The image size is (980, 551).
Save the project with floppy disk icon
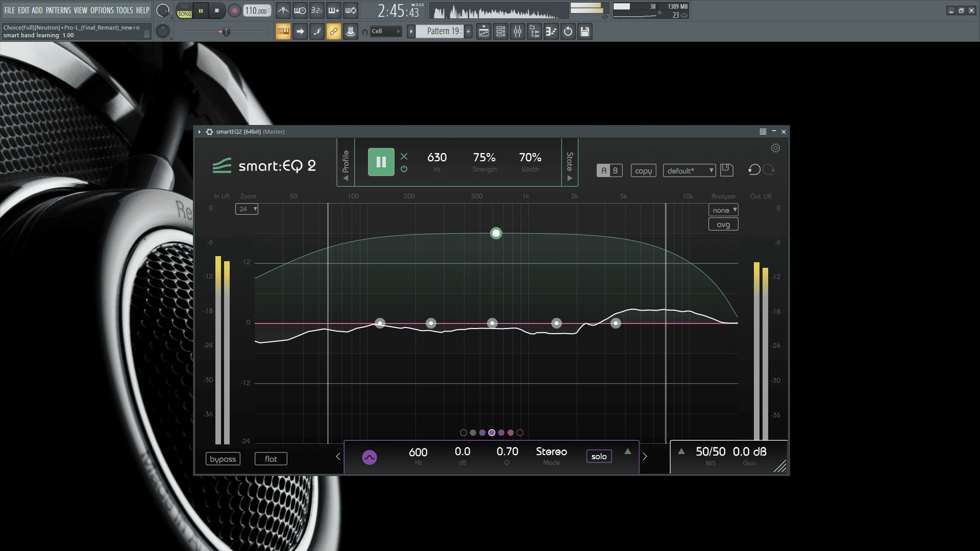tap(585, 32)
